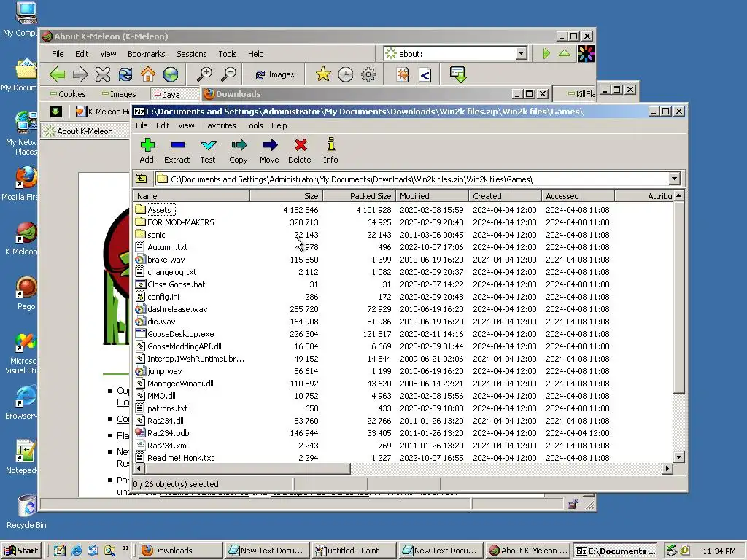Open bookmarks via the star icon
747x560 pixels.
(x=323, y=74)
